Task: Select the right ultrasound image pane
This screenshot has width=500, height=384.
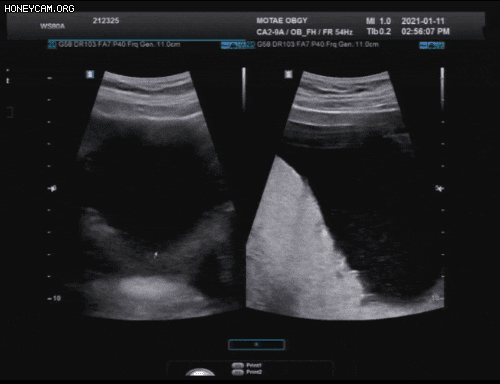Action: pos(345,195)
